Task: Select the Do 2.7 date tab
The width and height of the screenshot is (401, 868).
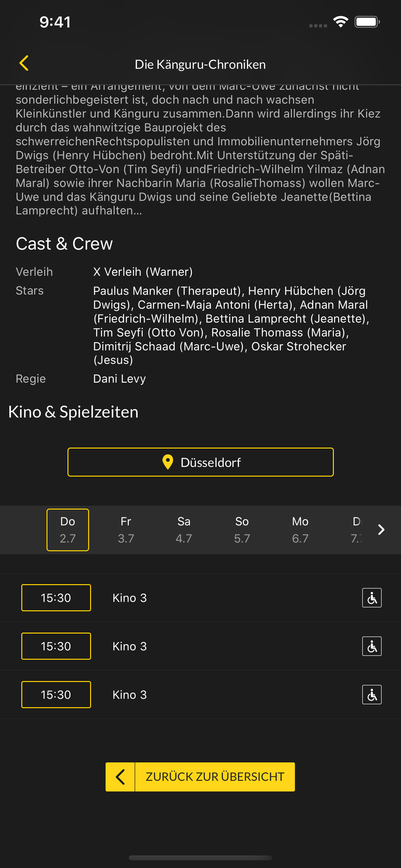Action: pos(68,530)
